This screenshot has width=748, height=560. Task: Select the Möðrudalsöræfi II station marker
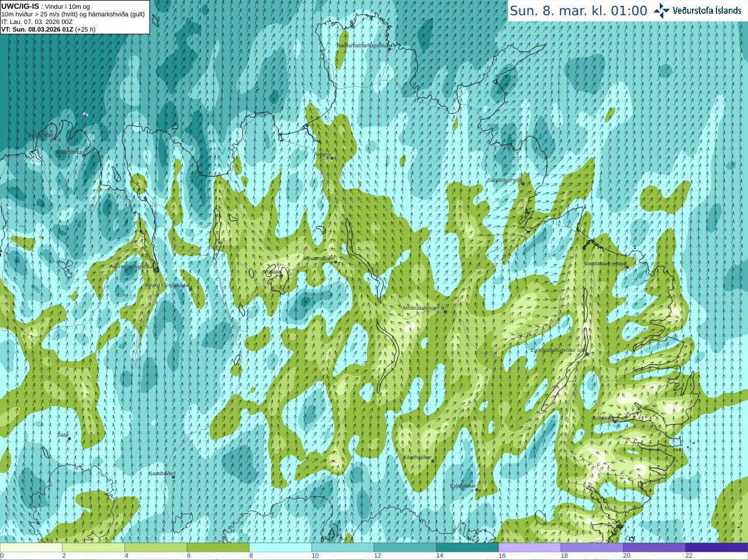coord(445,312)
